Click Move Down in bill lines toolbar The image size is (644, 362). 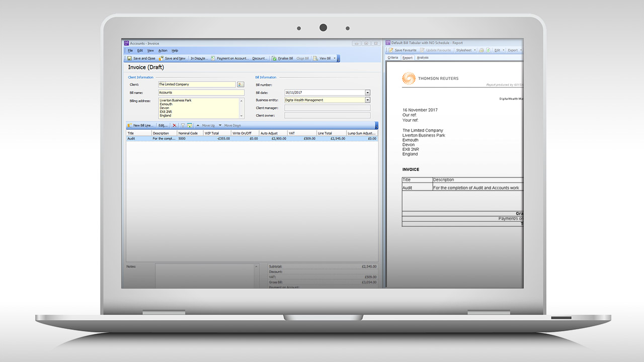tap(230, 125)
